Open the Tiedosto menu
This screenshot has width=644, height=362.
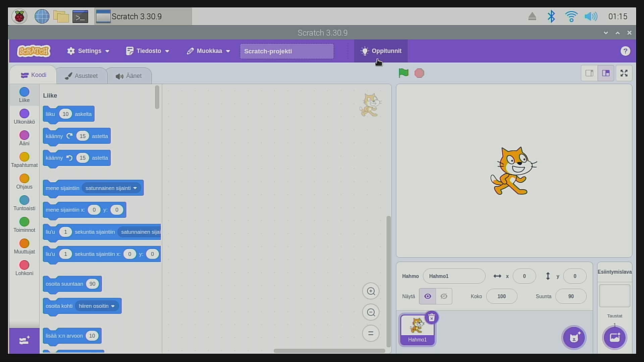(148, 51)
